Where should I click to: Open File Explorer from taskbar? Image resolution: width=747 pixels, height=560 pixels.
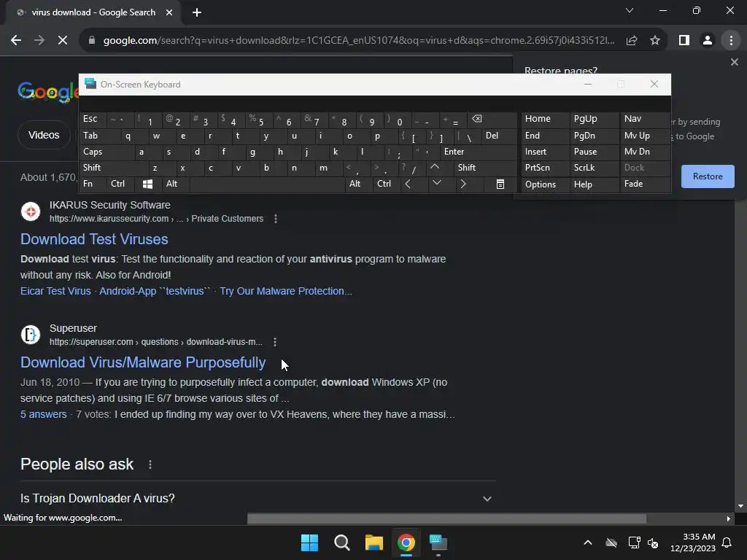[x=374, y=542]
